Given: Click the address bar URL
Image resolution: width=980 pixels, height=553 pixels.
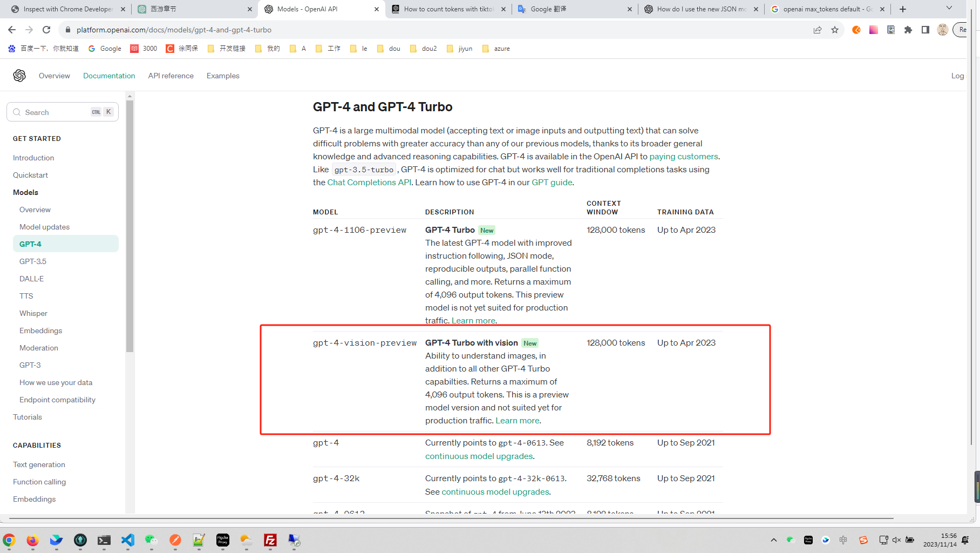Looking at the screenshot, I should click(174, 30).
